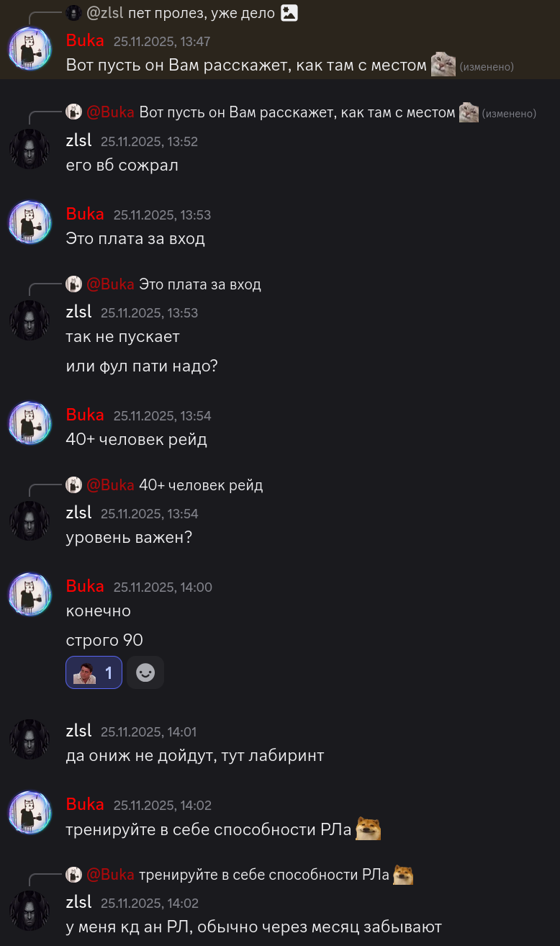Viewport: 560px width, 946px height.
Task: Open the image attachment icon in the top reply
Action: click(x=289, y=12)
